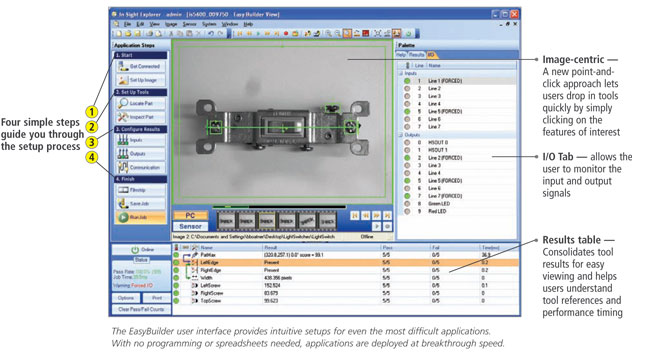
Task: Click the Zoom In magnifier toolbar icon
Action: pos(328,33)
